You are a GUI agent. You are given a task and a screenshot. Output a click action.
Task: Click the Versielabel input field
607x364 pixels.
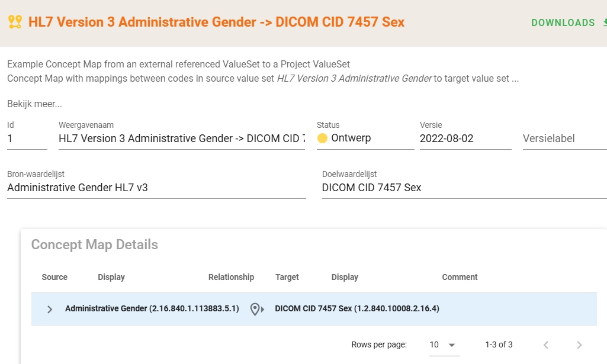click(563, 138)
